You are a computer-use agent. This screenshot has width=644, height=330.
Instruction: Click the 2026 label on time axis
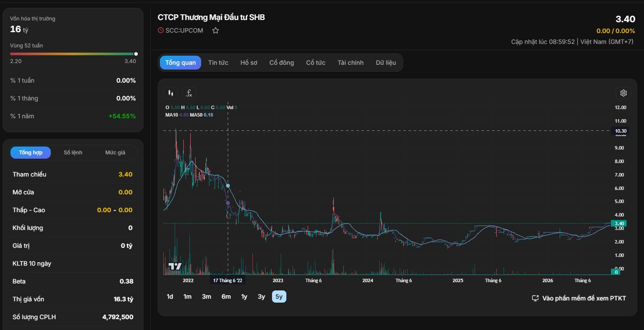[x=548, y=280]
